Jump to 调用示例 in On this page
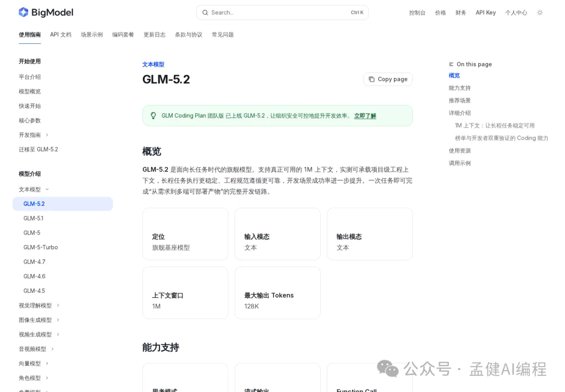Image resolution: width=565 pixels, height=392 pixels. click(x=459, y=164)
